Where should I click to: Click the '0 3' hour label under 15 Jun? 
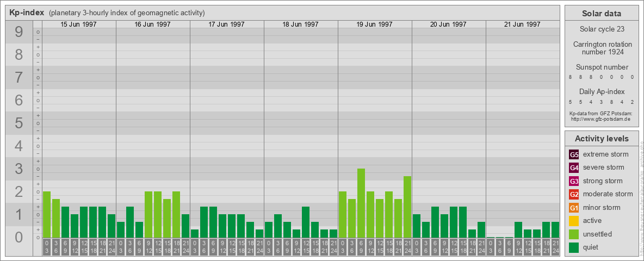click(x=47, y=247)
